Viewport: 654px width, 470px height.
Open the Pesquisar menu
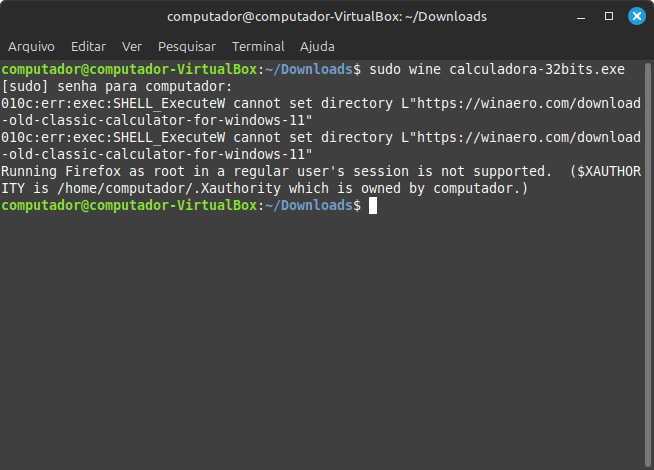click(187, 46)
